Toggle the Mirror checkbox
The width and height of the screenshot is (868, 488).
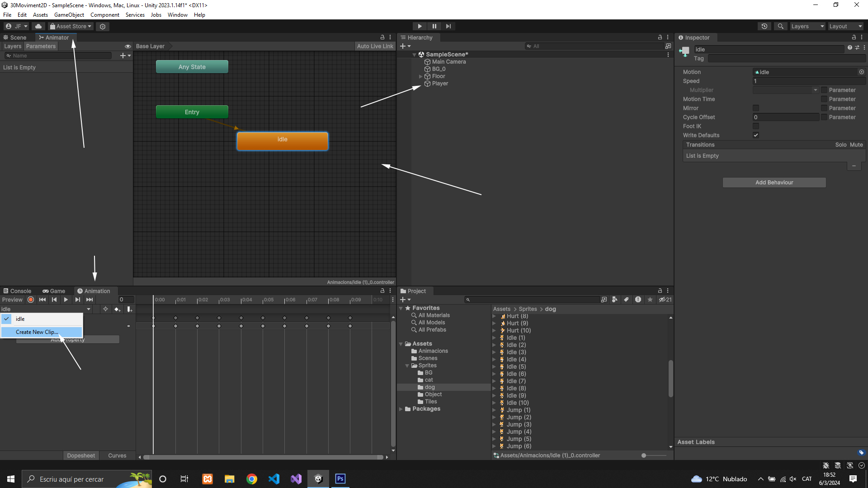click(755, 108)
